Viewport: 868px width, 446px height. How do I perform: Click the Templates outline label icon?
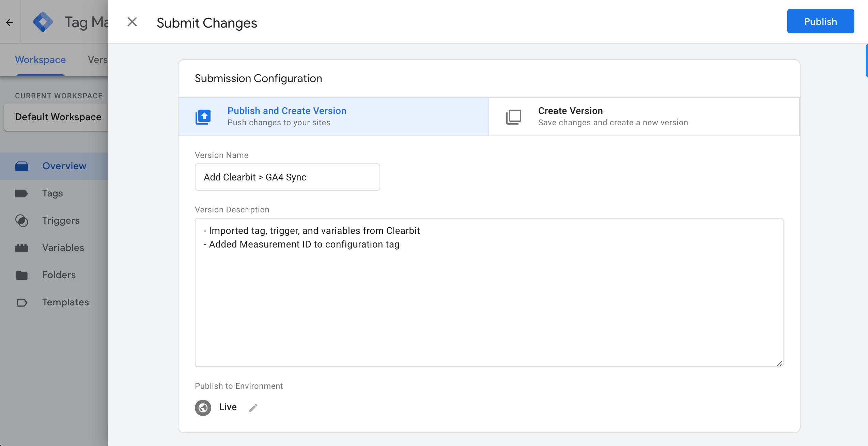(x=22, y=302)
